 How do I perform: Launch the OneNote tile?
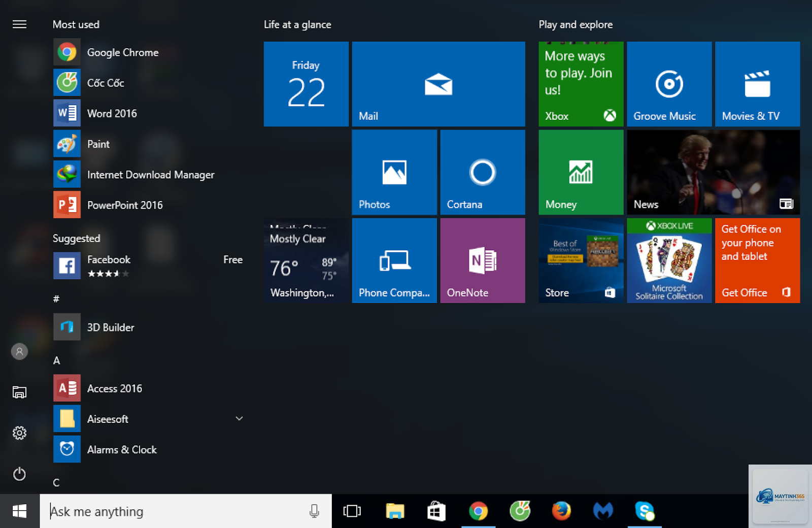click(x=483, y=260)
